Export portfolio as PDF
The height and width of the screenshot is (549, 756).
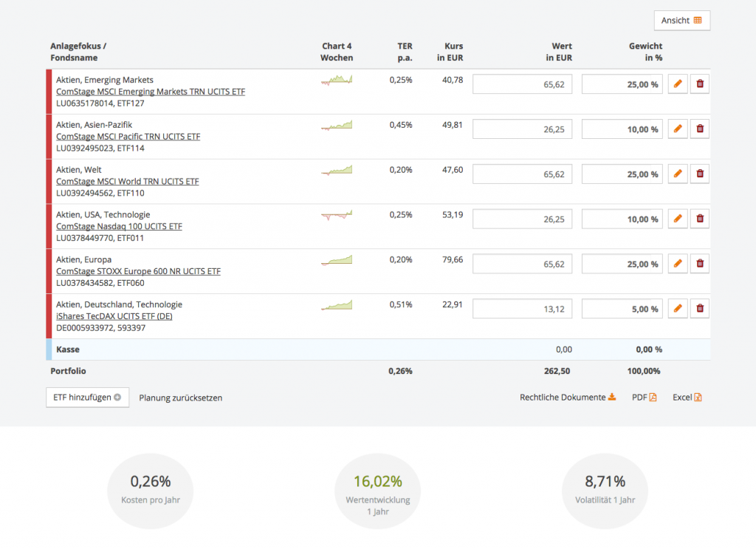[644, 397]
